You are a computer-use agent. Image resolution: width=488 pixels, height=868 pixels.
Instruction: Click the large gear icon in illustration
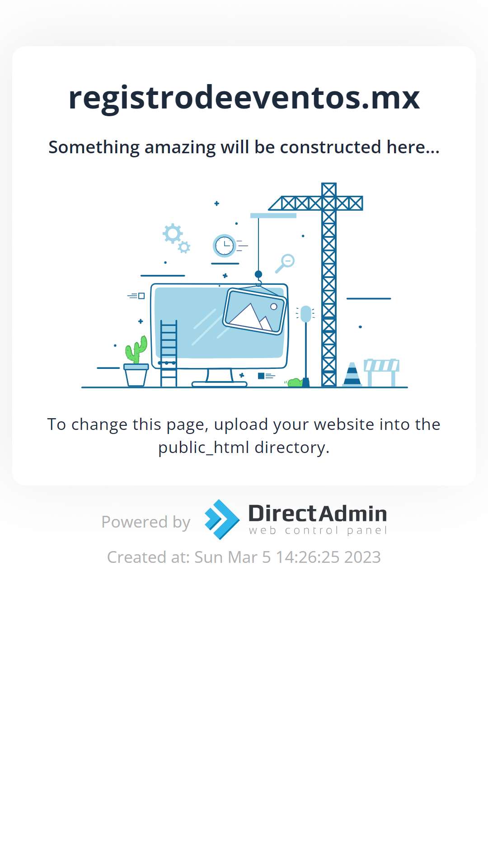[173, 234]
